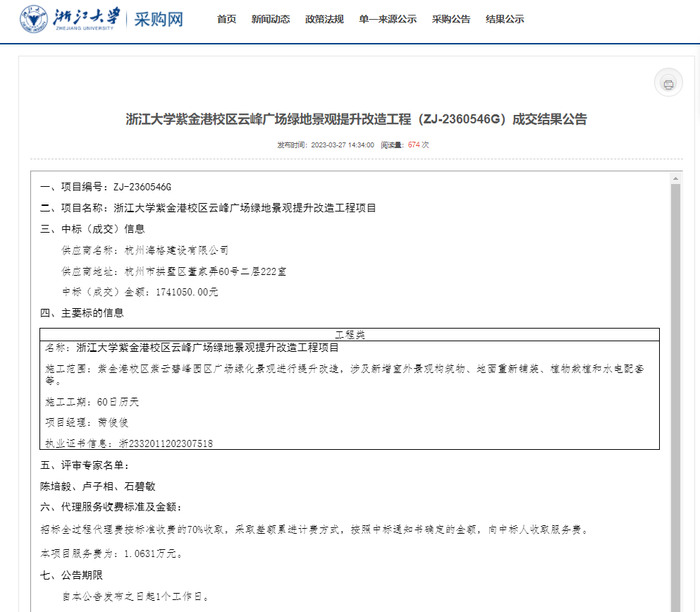This screenshot has height=612, width=700.
Task: Click service fee 1.0631万元 line
Action: [111, 553]
